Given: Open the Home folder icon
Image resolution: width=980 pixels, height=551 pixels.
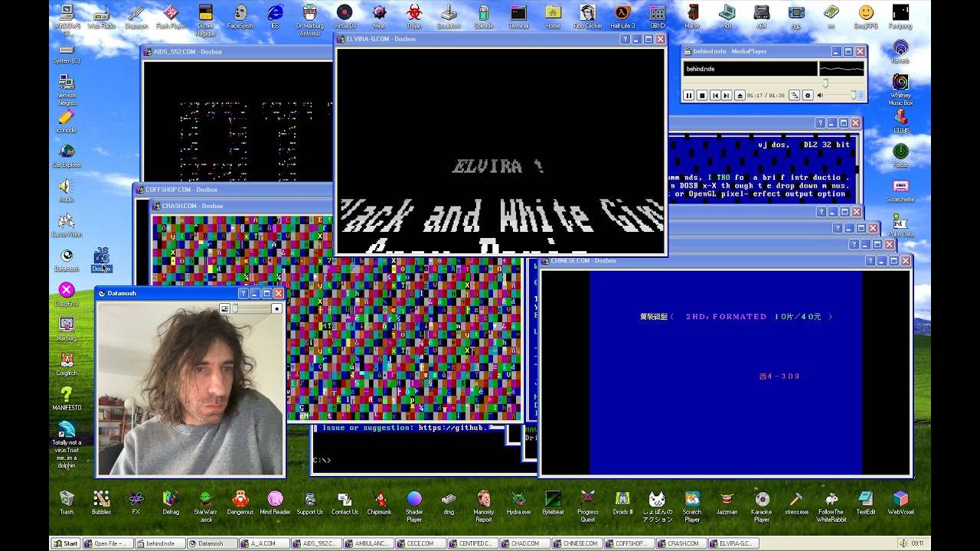Looking at the screenshot, I should (553, 17).
